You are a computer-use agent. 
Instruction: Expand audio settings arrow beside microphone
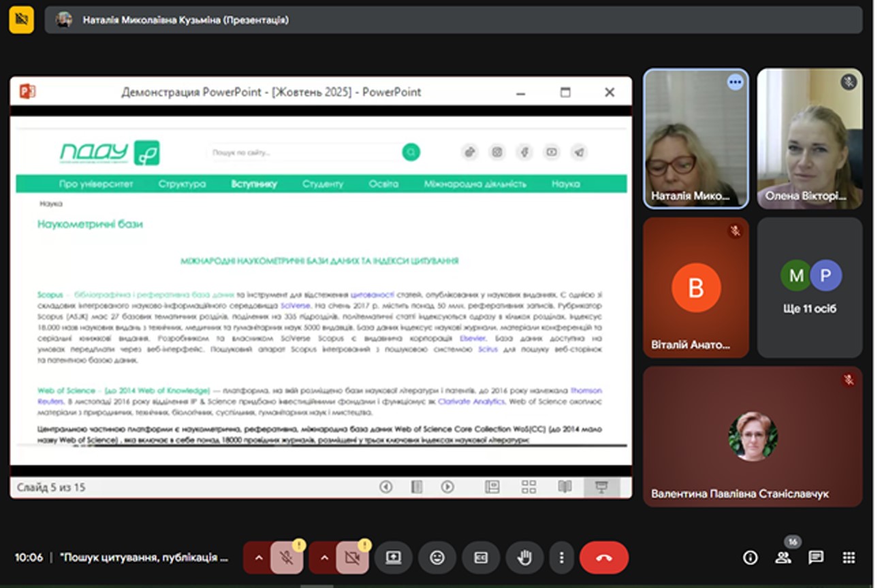pyautogui.click(x=258, y=557)
